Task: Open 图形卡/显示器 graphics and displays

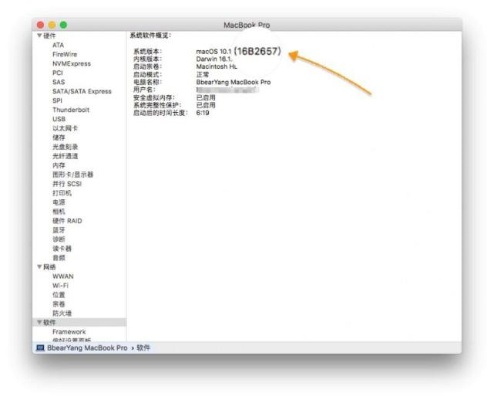Action: point(73,175)
